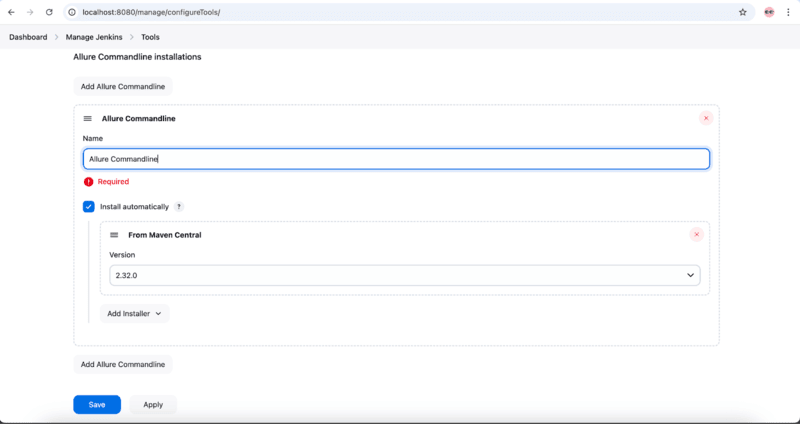Click the address bar URL

coord(152,12)
